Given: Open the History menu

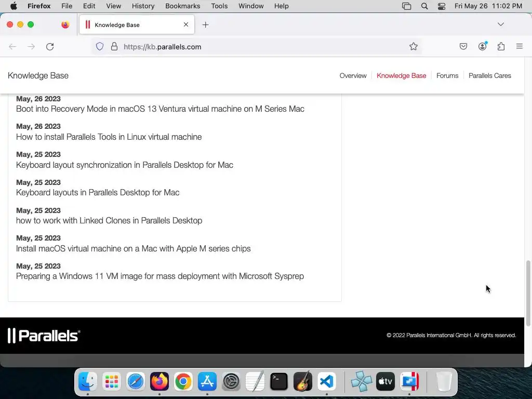Looking at the screenshot, I should (x=143, y=6).
